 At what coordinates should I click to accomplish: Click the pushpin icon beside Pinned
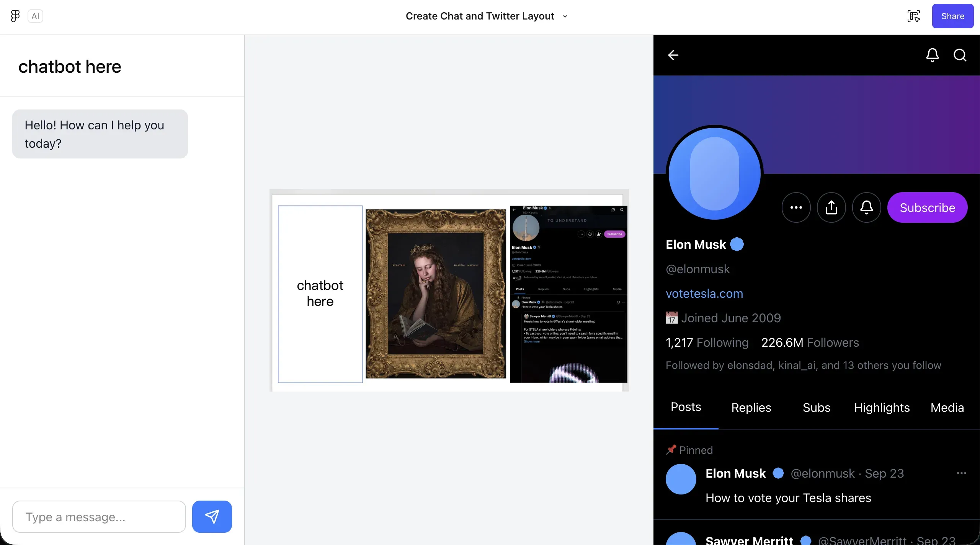tap(671, 450)
